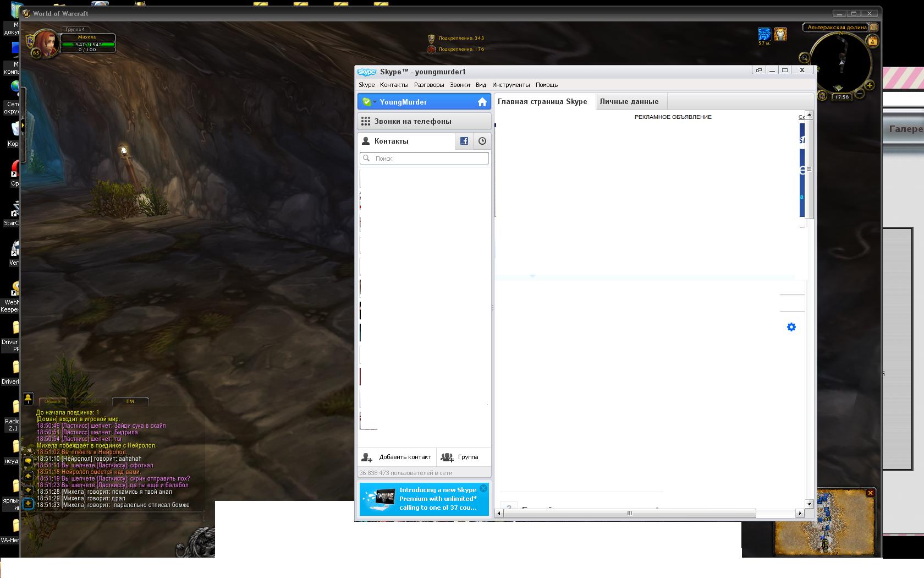This screenshot has height=578, width=924.
Task: Open the Skype menu in menu bar
Action: pos(367,85)
